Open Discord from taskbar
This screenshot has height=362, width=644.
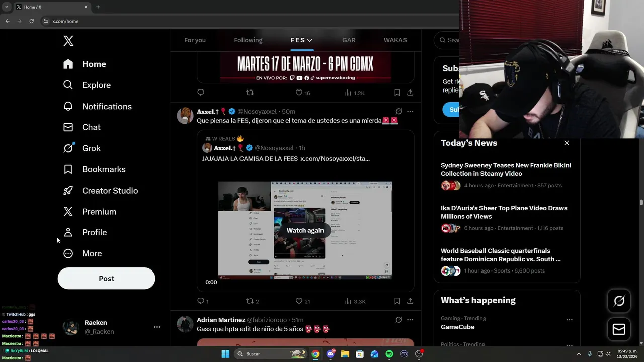coord(331,354)
